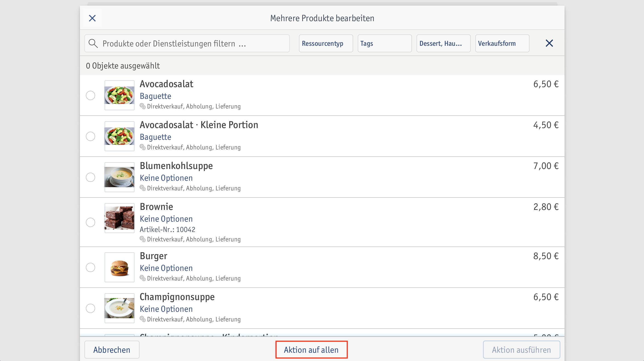Click the Abbrechen button
Screen dimensions: 644x361
pos(112,350)
